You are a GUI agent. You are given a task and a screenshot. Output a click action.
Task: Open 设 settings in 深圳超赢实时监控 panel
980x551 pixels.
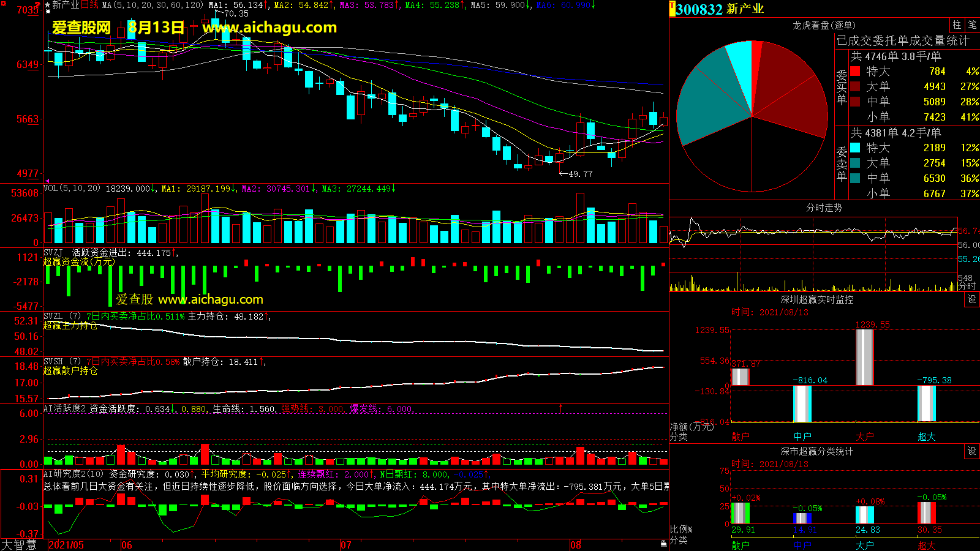coord(971,299)
